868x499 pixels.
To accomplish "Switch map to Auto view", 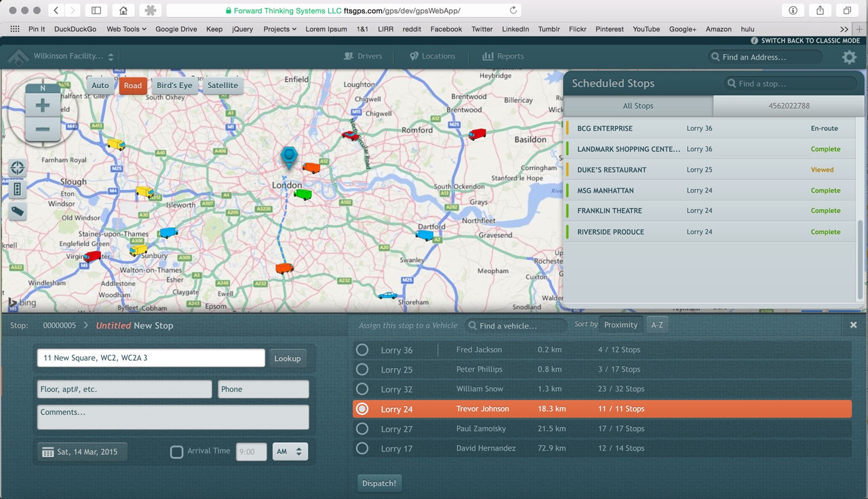I will [100, 85].
